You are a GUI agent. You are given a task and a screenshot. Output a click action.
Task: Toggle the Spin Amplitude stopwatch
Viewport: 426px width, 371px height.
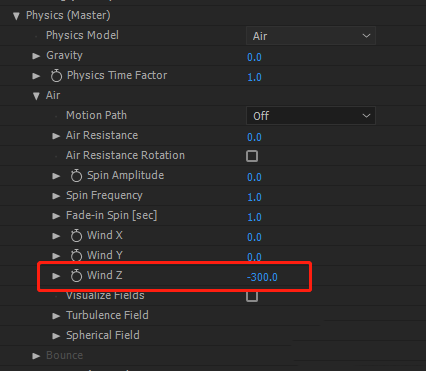76,176
